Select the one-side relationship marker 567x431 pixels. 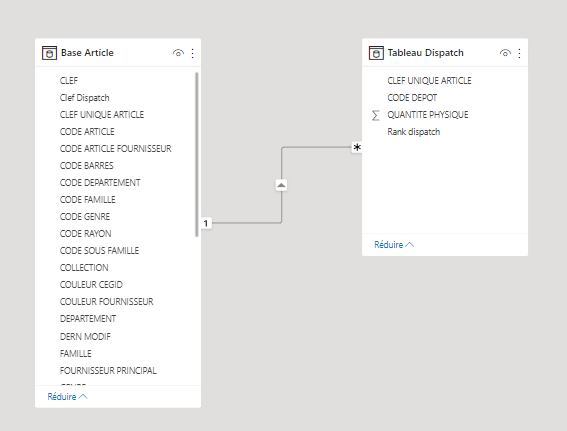206,223
